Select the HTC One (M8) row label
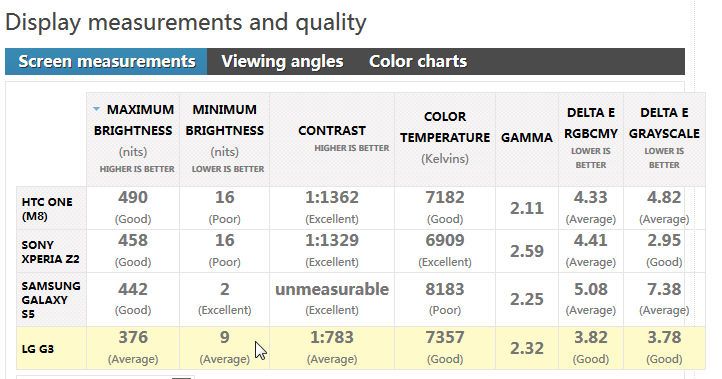Viewport: 722px width, 379px height. [x=47, y=209]
